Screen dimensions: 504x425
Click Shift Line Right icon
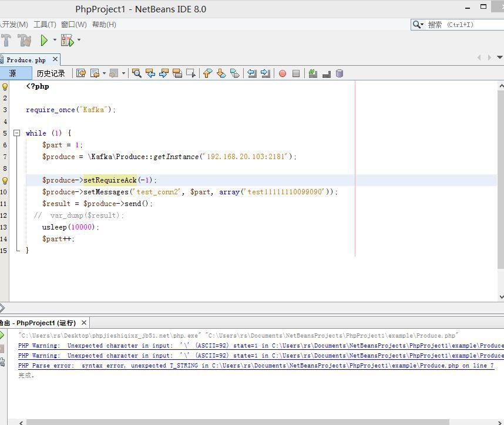(x=266, y=73)
